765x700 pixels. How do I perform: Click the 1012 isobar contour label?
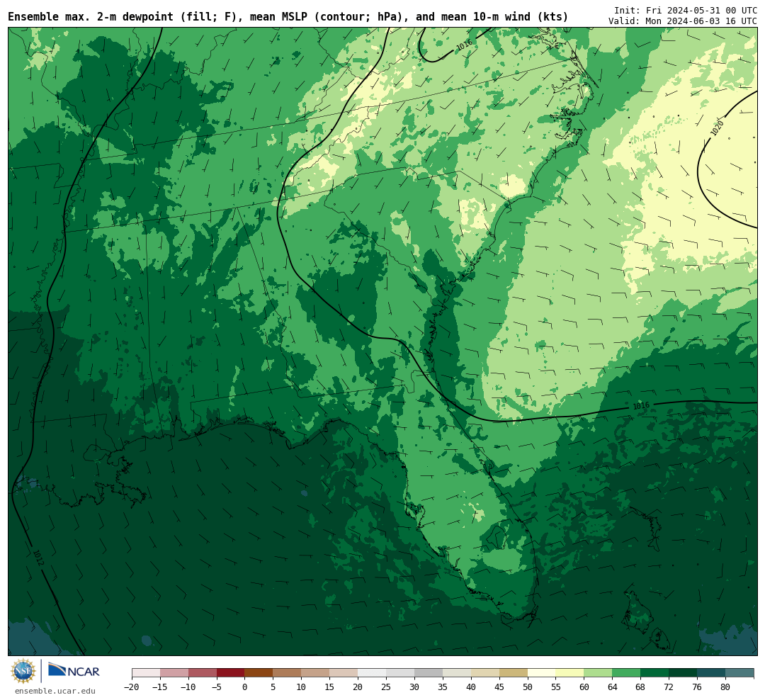coord(38,558)
